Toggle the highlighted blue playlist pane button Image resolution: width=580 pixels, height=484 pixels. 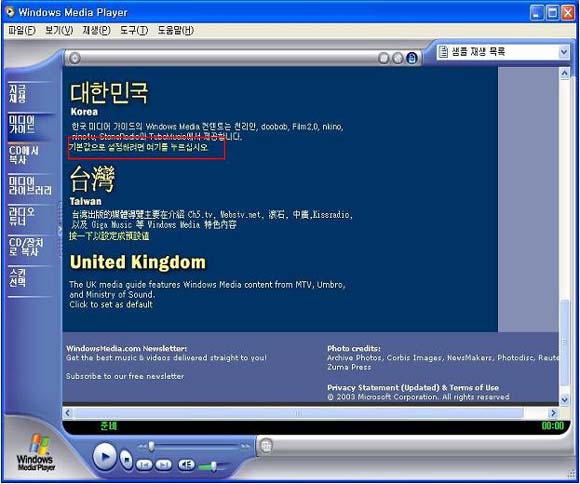tap(412, 58)
